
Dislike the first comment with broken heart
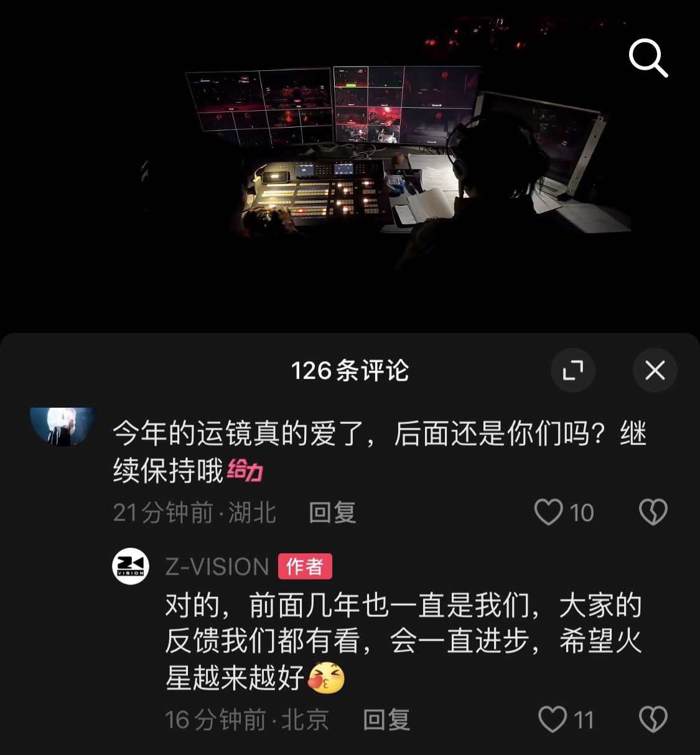tap(653, 513)
